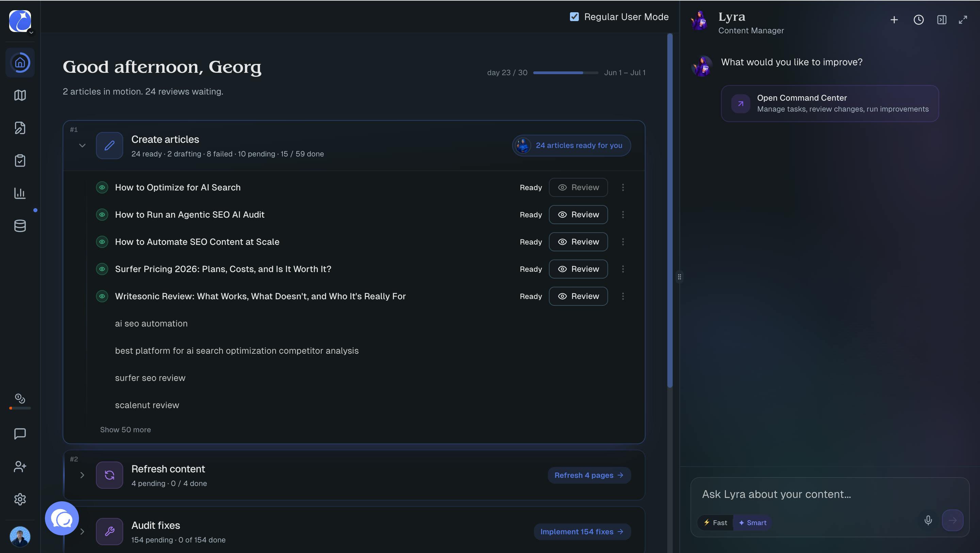Click the main content vertical scrollbar

click(x=670, y=211)
